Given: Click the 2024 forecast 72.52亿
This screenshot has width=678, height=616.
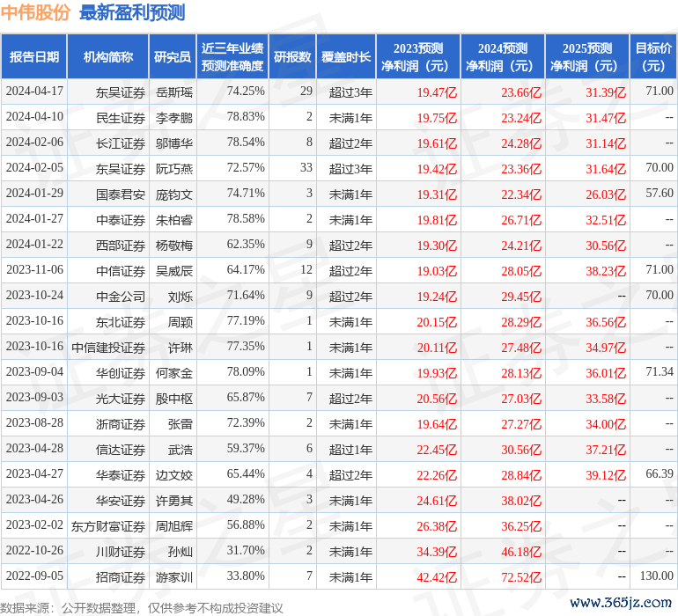Looking at the screenshot, I should pyautogui.click(x=521, y=576).
